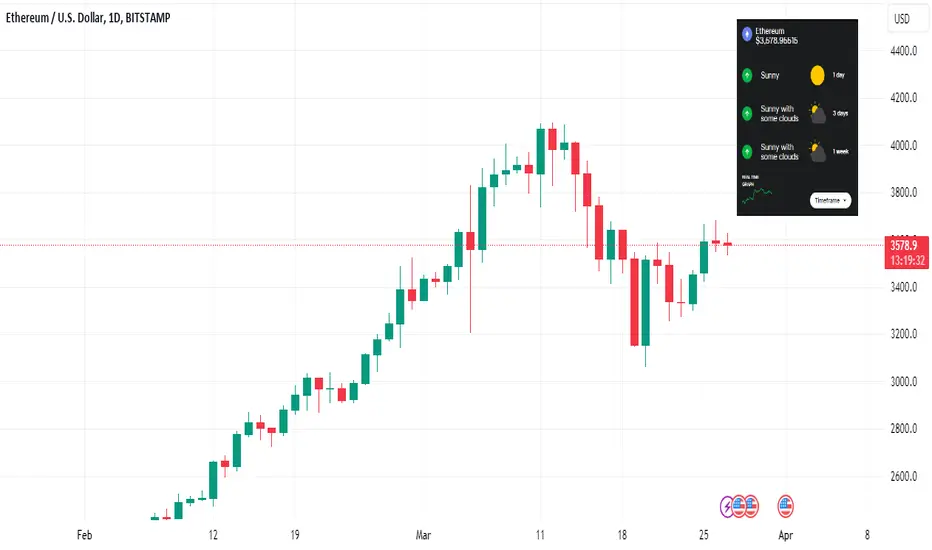Select the Mar label on the time axis

[x=423, y=535]
